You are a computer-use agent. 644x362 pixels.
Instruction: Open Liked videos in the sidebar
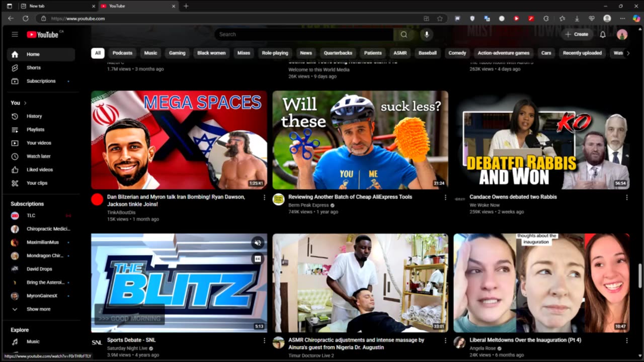[41, 169]
